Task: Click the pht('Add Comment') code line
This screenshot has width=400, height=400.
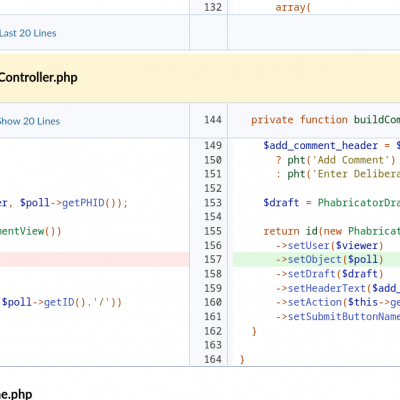Action: [335, 160]
